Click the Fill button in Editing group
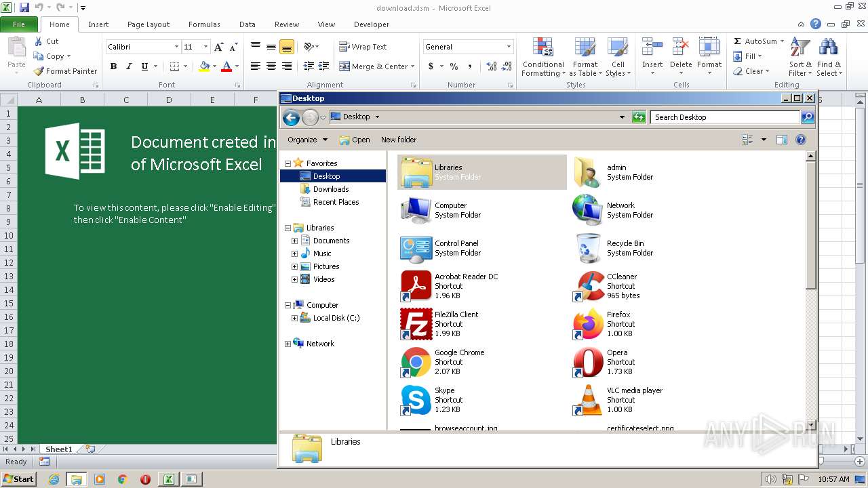The height and width of the screenshot is (488, 868). [x=748, y=56]
